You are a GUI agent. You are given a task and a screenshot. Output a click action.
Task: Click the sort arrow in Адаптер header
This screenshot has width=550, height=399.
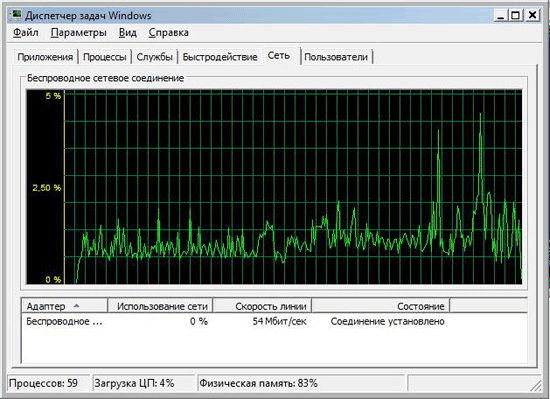tap(76, 306)
